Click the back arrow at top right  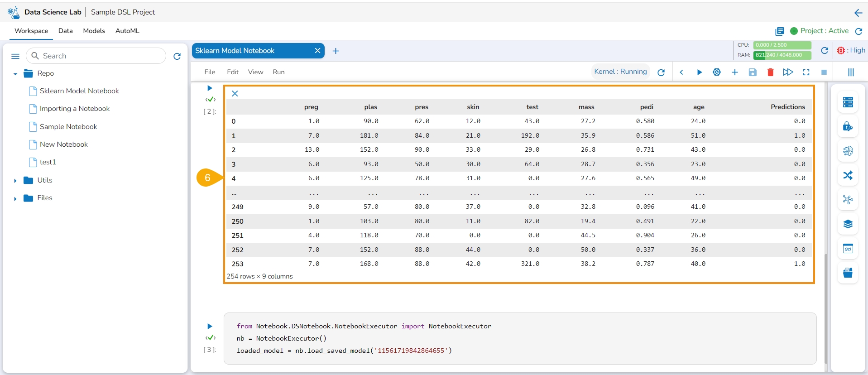pyautogui.click(x=858, y=13)
